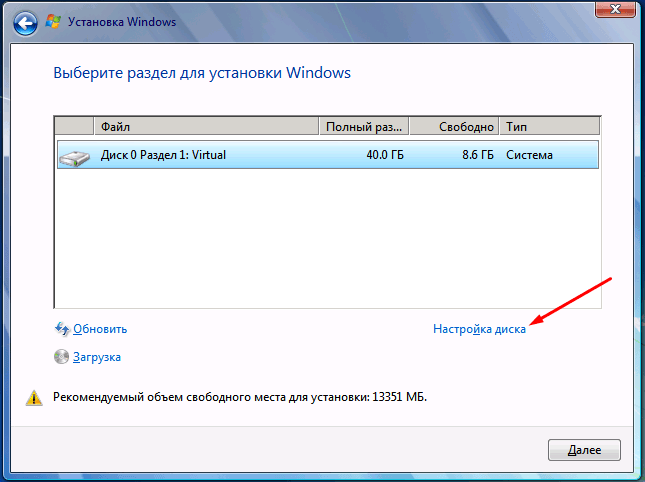Click the 8.6 ГБ free space cell
Viewport: 645px width, 482px height.
(x=478, y=155)
